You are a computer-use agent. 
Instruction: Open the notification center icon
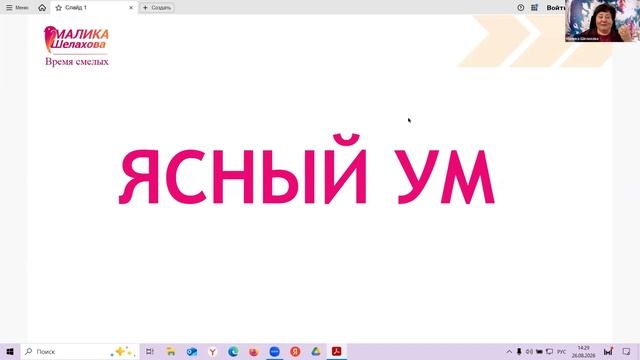(x=627, y=351)
